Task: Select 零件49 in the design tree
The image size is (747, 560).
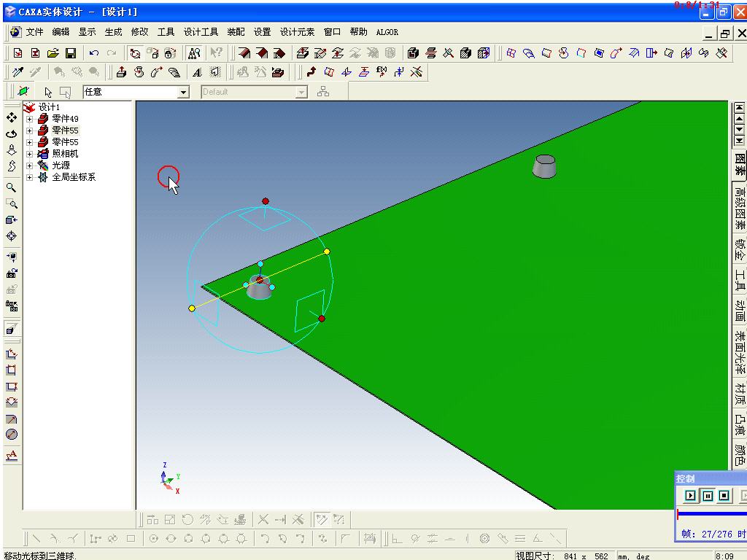Action: tap(65, 119)
